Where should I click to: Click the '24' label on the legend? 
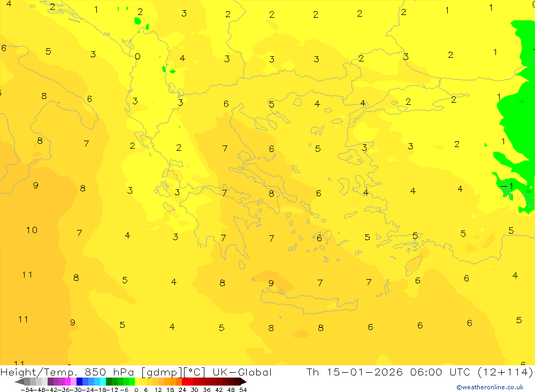click(x=182, y=390)
